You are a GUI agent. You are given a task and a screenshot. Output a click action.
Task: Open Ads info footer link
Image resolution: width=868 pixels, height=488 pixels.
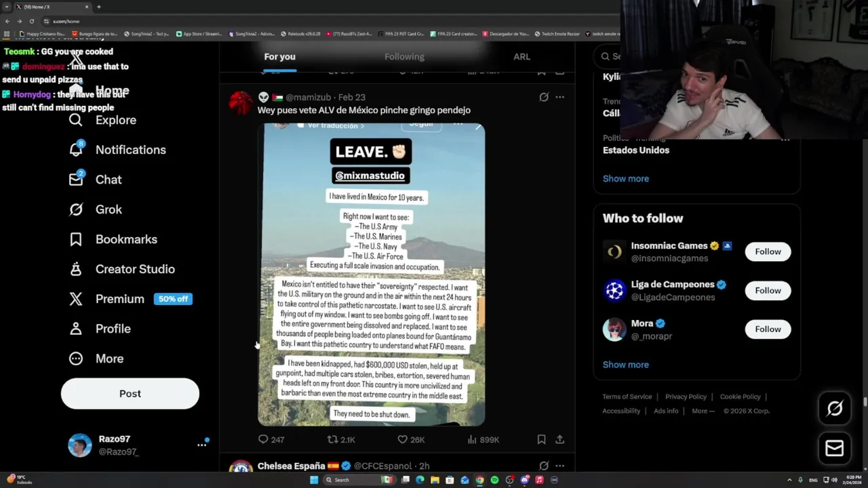click(666, 411)
